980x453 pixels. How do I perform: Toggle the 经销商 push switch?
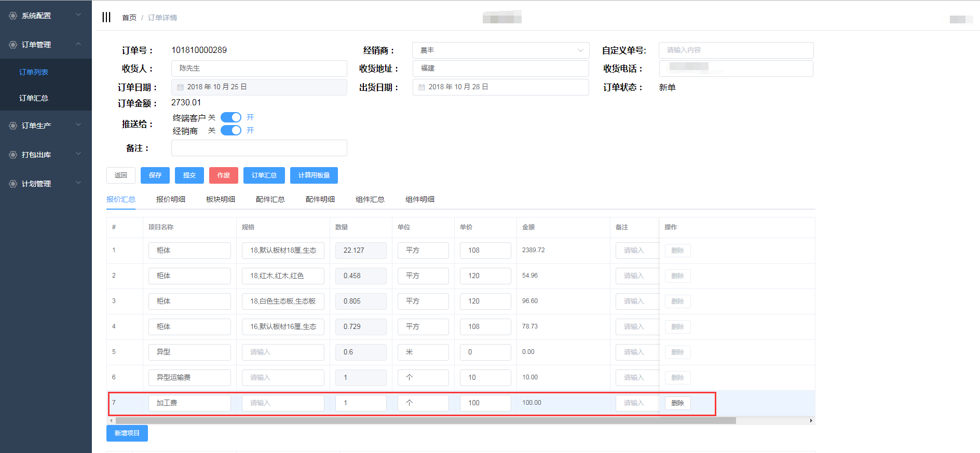tap(231, 130)
